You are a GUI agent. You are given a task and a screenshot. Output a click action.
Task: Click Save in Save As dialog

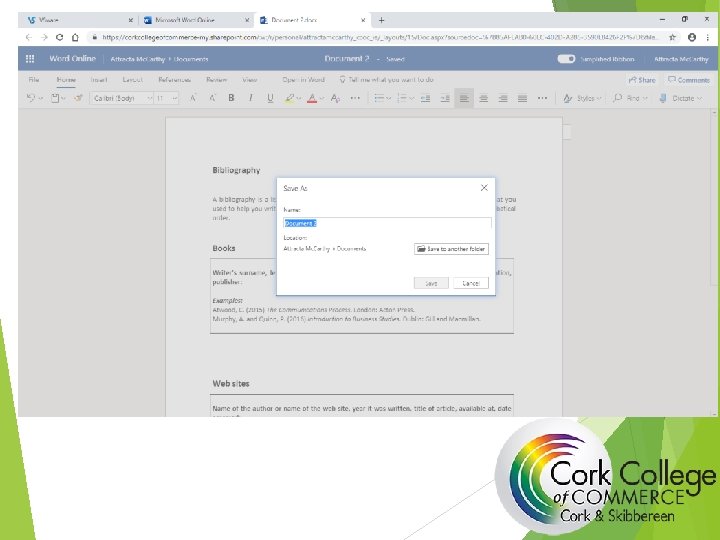point(431,283)
